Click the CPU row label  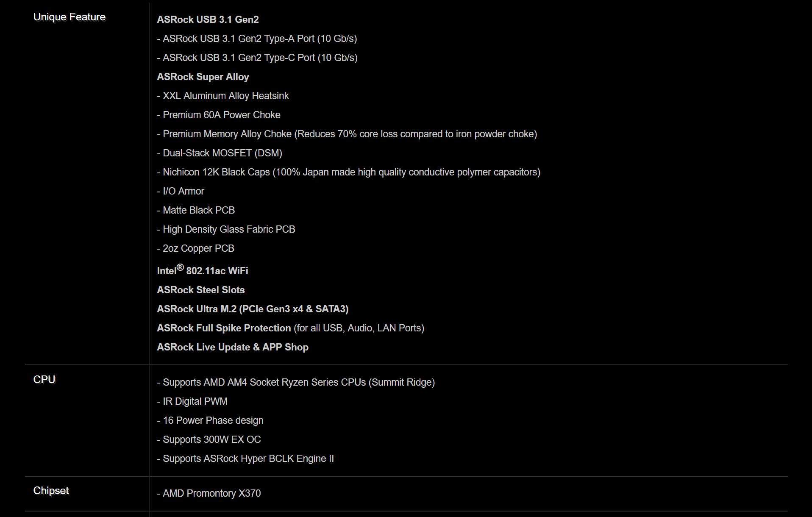(44, 380)
